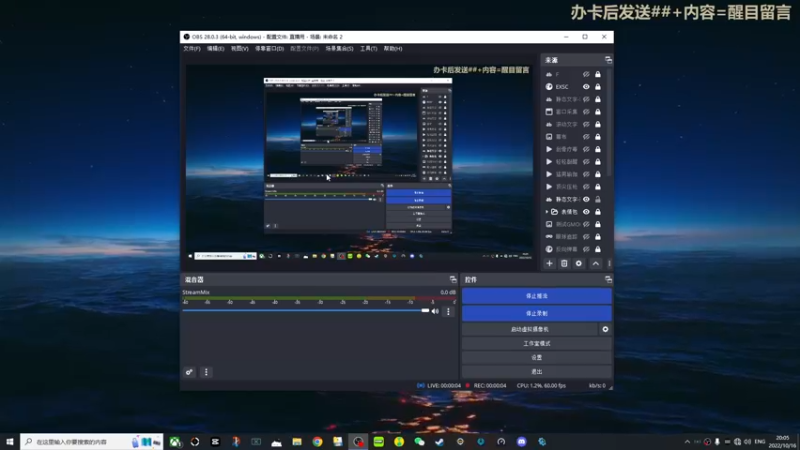Screen dimensions: 800x450
Task: Add a new source with the plus icon
Action: tap(549, 263)
